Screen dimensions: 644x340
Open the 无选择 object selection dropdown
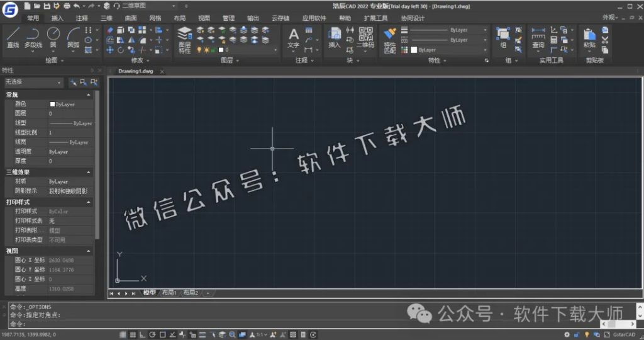[x=34, y=82]
